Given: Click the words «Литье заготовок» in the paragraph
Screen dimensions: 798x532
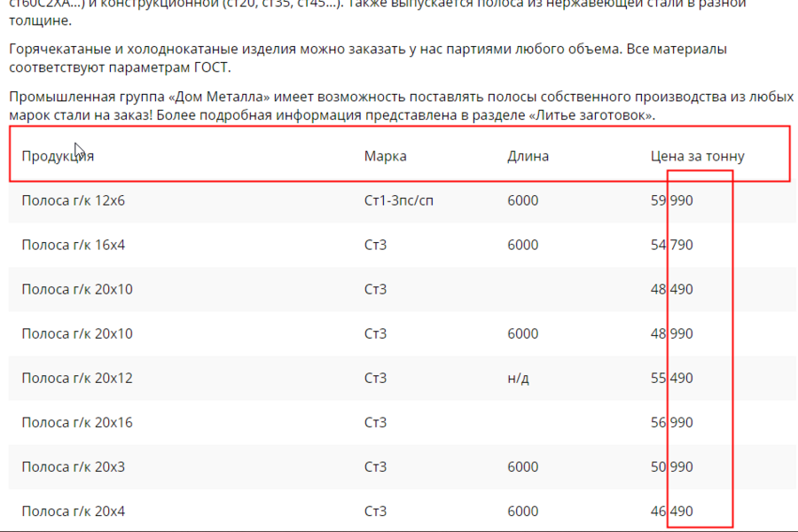Looking at the screenshot, I should (591, 115).
